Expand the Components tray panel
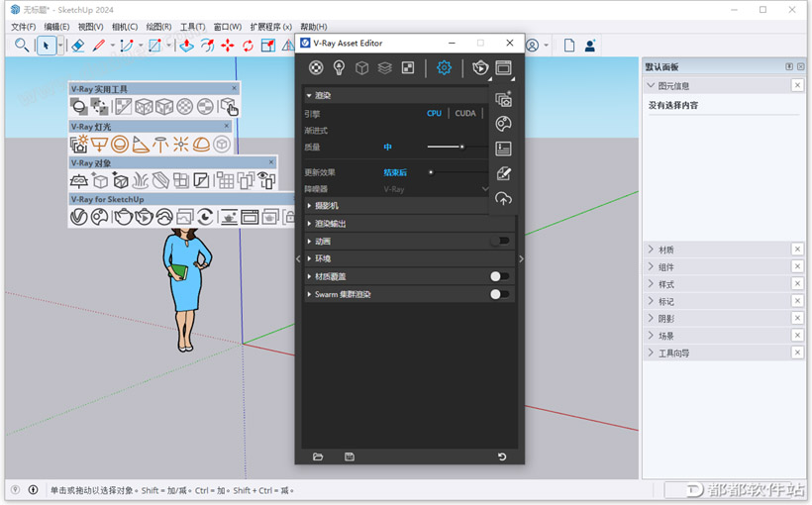Screen dimensions: 812x505 (x=651, y=266)
